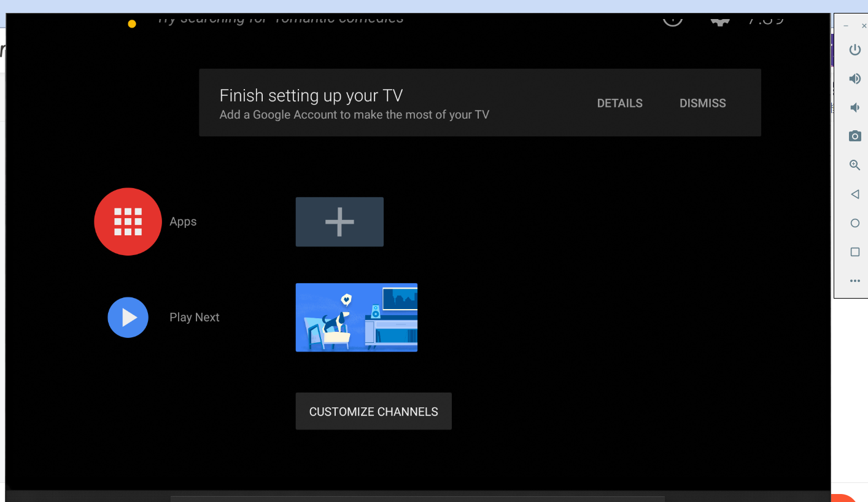Click the search hint text field

[x=281, y=19]
